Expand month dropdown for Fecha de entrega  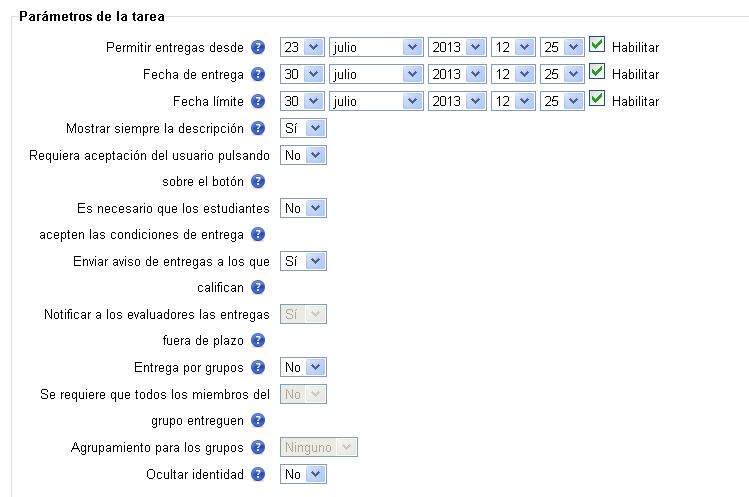[x=375, y=74]
